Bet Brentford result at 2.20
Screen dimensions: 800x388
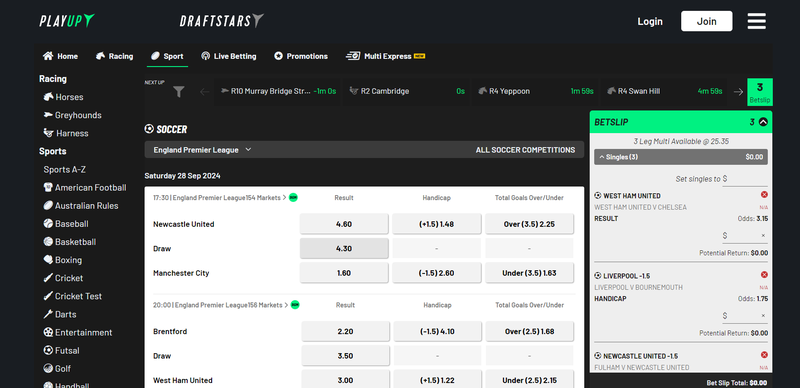pos(345,331)
